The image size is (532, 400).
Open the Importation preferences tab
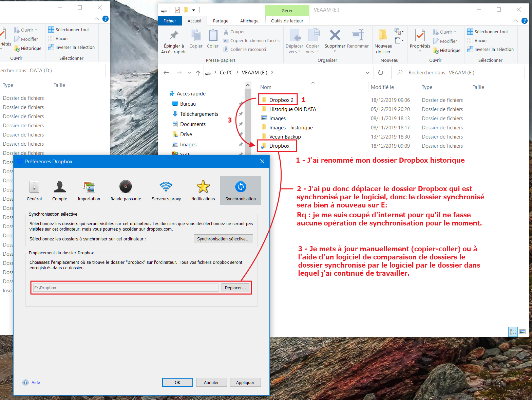[x=89, y=190]
